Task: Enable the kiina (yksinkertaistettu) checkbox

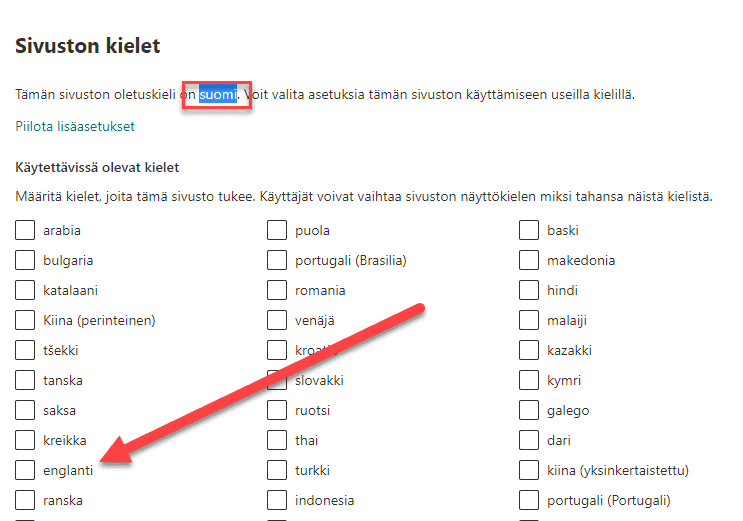Action: click(529, 471)
